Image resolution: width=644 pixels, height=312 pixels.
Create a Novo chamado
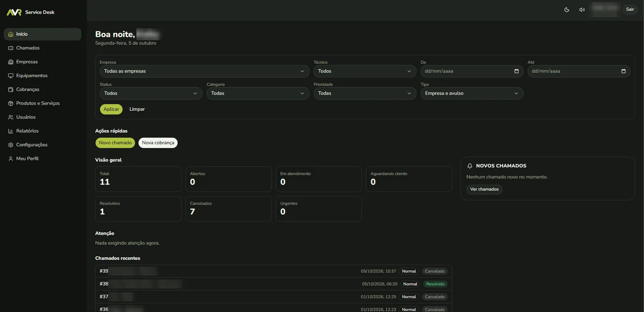click(115, 143)
